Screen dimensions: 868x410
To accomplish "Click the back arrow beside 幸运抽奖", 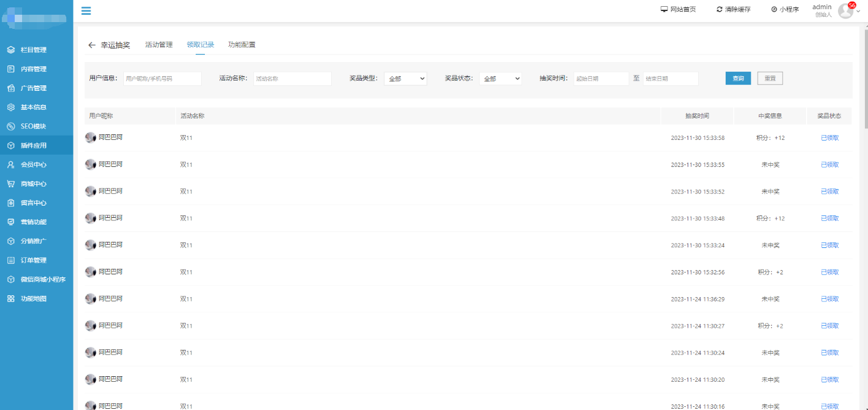I will coord(92,45).
